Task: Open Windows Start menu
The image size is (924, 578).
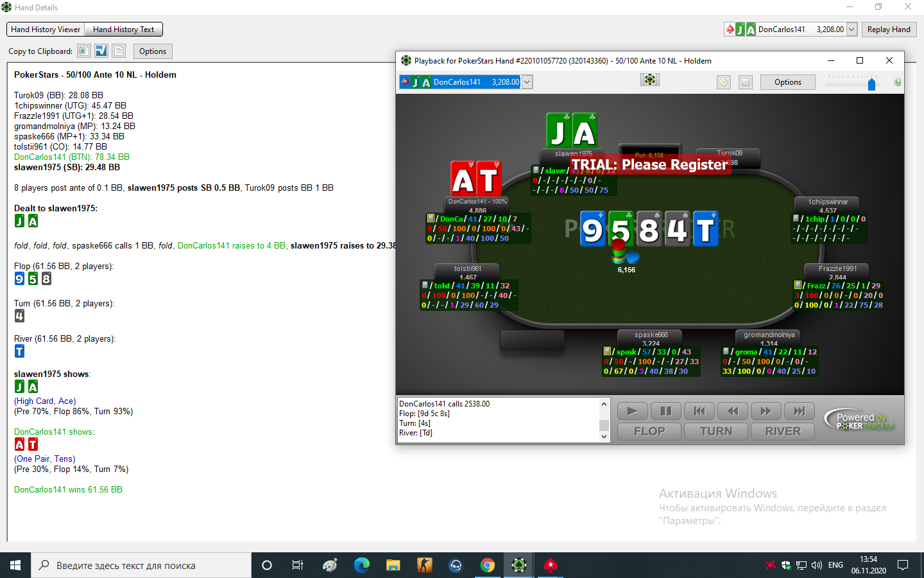Action: (x=15, y=565)
